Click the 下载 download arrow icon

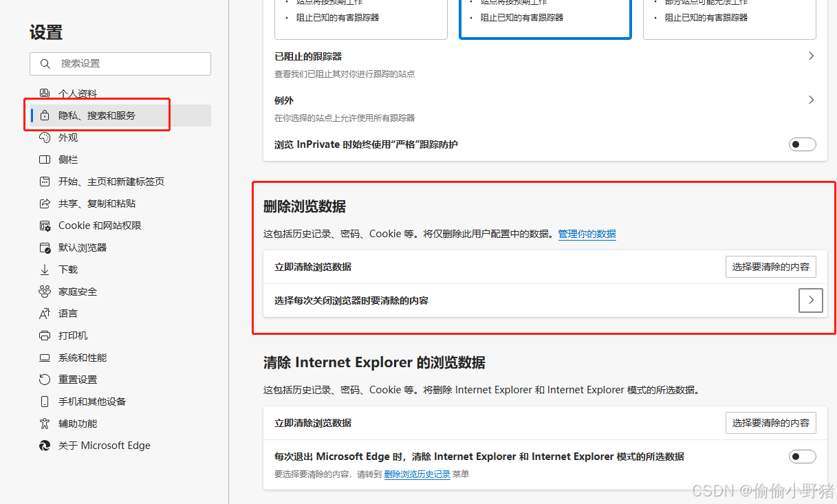pyautogui.click(x=45, y=270)
